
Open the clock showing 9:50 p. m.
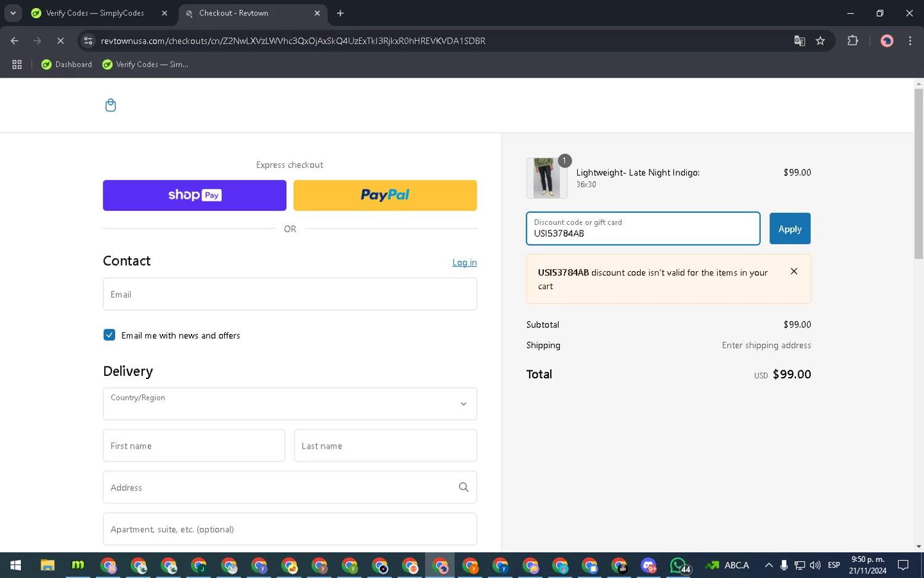pos(867,565)
